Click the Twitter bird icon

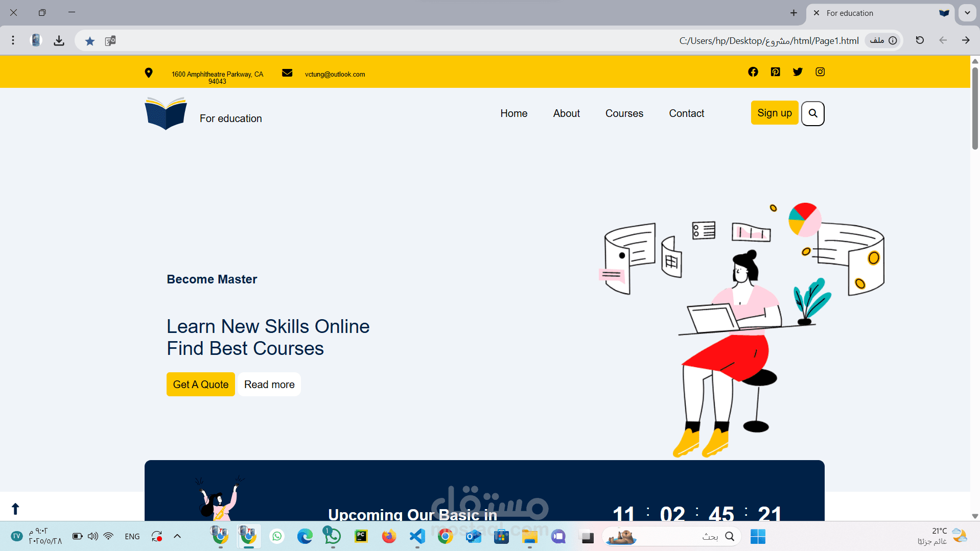pos(798,72)
